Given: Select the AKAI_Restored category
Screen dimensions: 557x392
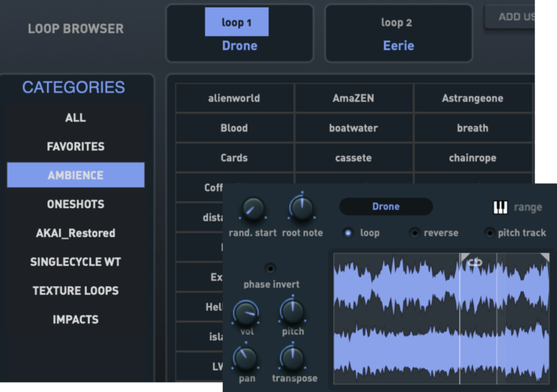Looking at the screenshot, I should pyautogui.click(x=76, y=233).
